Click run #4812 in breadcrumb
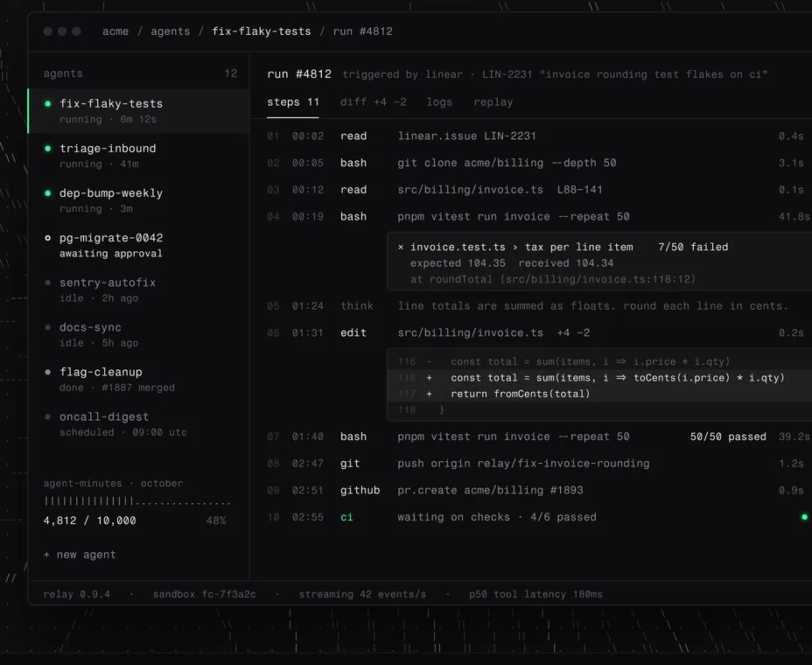Viewport: 812px width, 665px height. pos(362,31)
